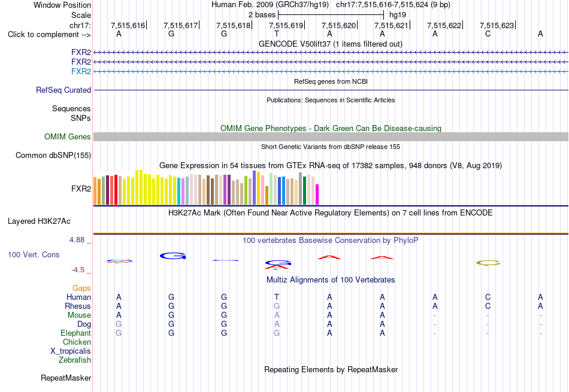
Task: Click the T in the Human alignment row
Action: tap(277, 297)
